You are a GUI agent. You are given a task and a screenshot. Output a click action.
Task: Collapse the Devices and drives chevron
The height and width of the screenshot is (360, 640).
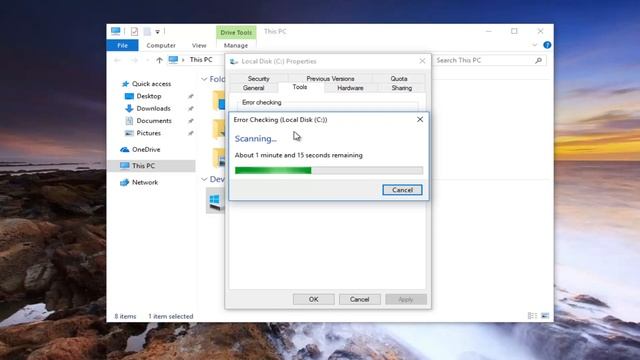click(x=204, y=179)
